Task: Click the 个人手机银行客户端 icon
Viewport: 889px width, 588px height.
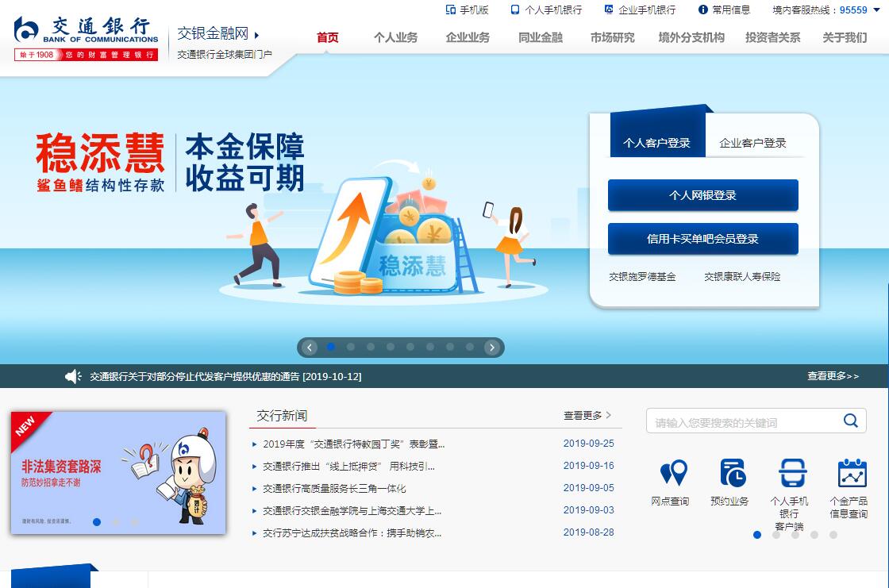Action: (791, 473)
